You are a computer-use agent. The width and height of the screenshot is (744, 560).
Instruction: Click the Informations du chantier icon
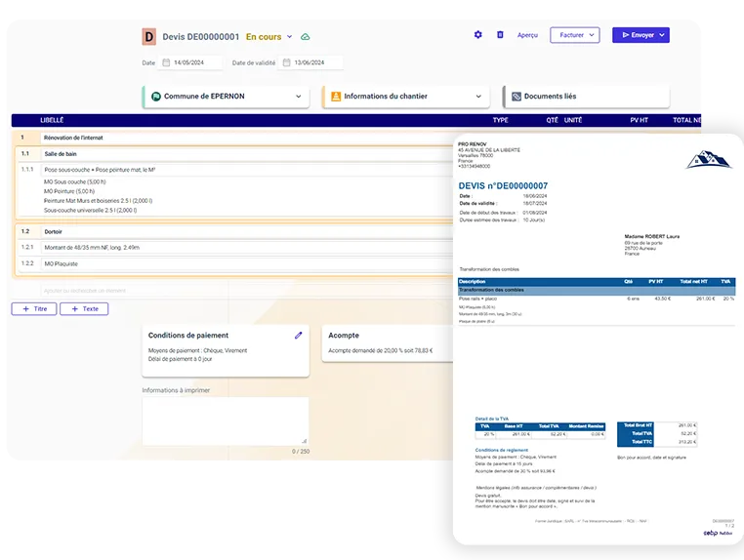coord(335,97)
